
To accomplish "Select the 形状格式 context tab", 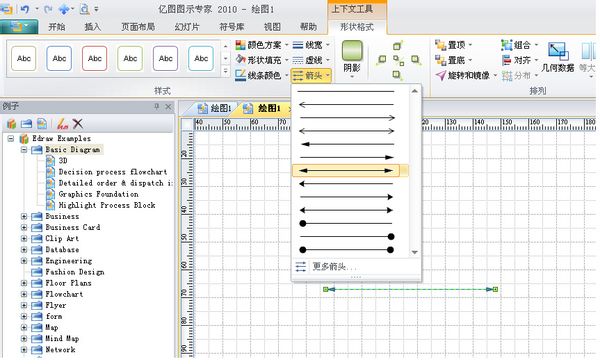I will coord(357,27).
